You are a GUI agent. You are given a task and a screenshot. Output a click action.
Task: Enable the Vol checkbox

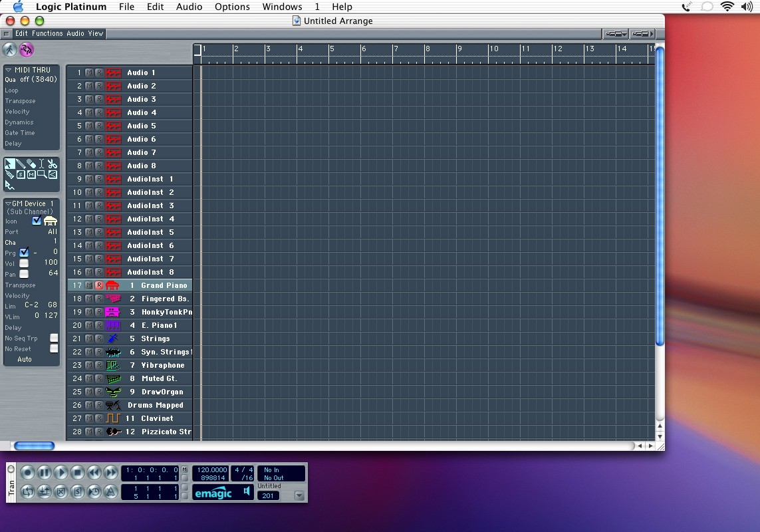[24, 263]
